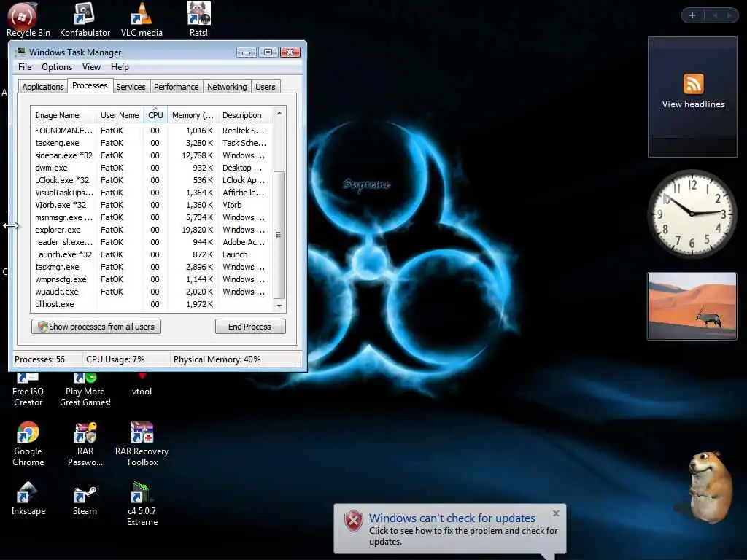Select the taskeng.exe process row
This screenshot has width=747, height=560.
point(152,143)
